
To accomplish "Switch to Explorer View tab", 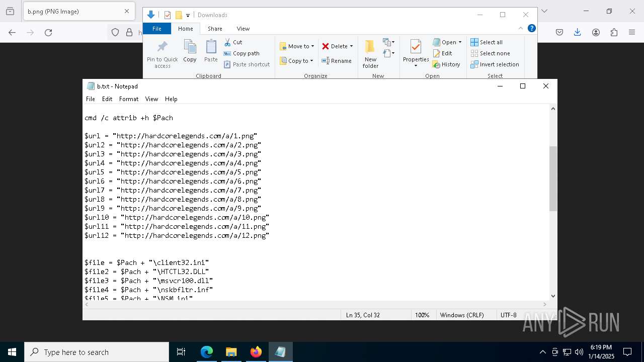I will tap(243, 29).
